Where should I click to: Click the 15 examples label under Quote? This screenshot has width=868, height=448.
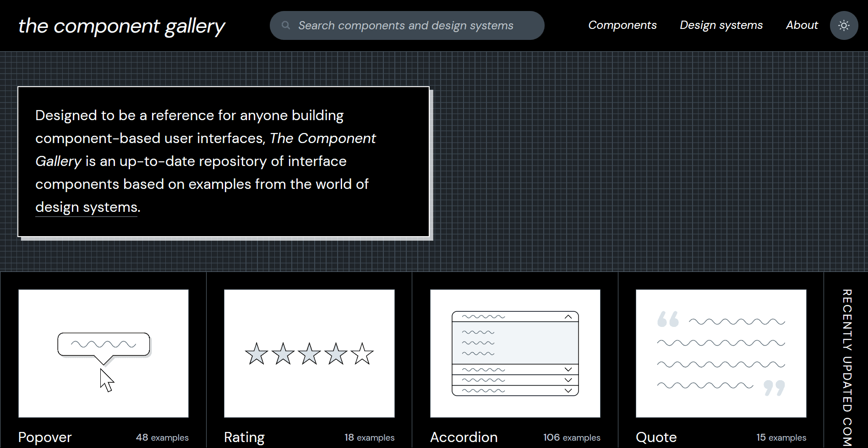[x=781, y=437]
